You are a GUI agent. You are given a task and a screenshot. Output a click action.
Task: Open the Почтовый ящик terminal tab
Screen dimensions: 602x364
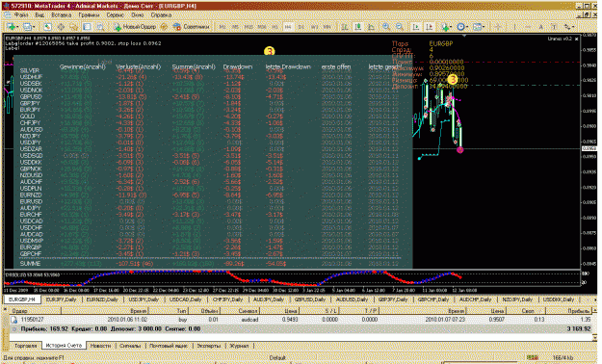tap(169, 346)
